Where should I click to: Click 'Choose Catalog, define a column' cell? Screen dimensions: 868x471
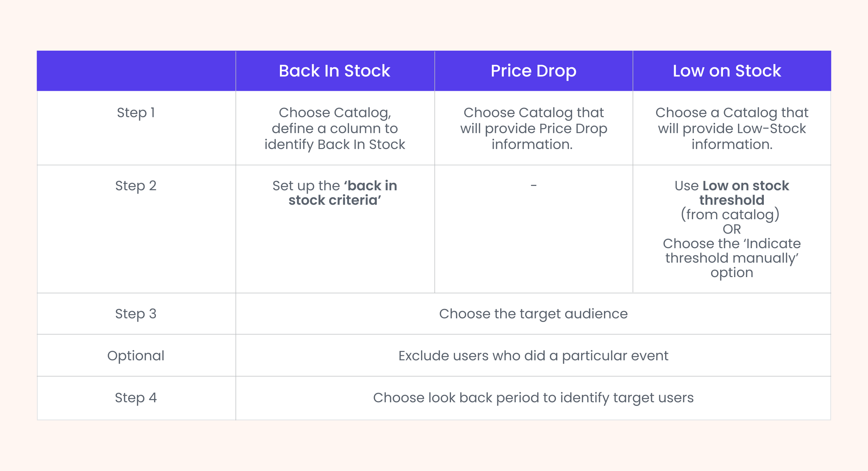(x=335, y=128)
